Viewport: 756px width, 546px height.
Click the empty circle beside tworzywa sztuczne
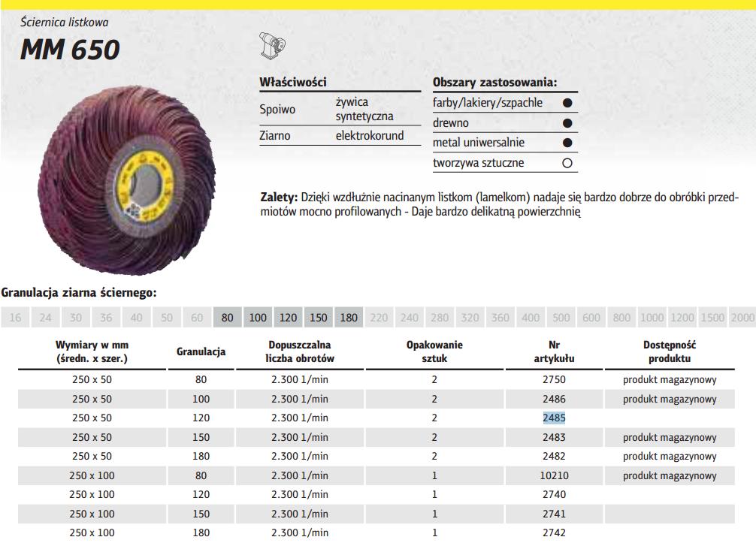[x=567, y=163]
